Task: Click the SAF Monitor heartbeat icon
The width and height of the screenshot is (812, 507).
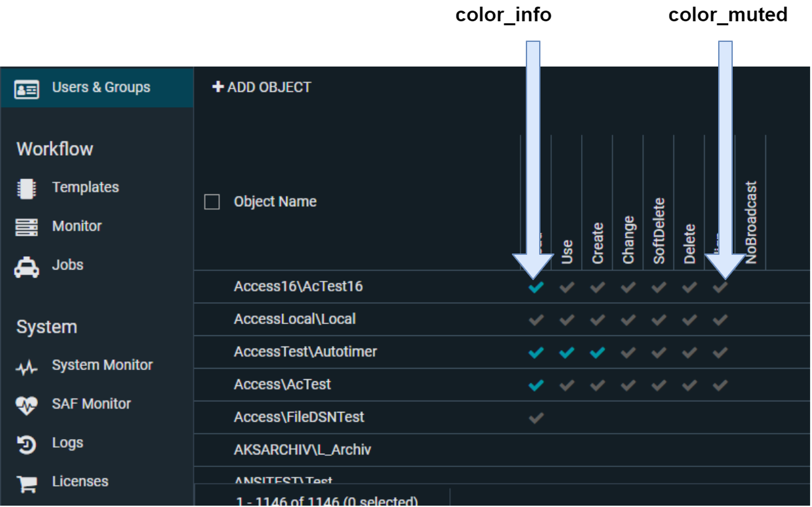Action: pyautogui.click(x=26, y=405)
